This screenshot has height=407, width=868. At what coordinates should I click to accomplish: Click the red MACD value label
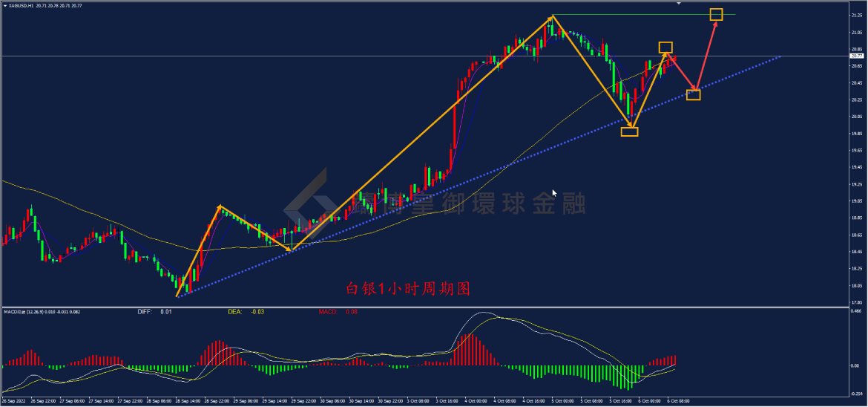338,312
